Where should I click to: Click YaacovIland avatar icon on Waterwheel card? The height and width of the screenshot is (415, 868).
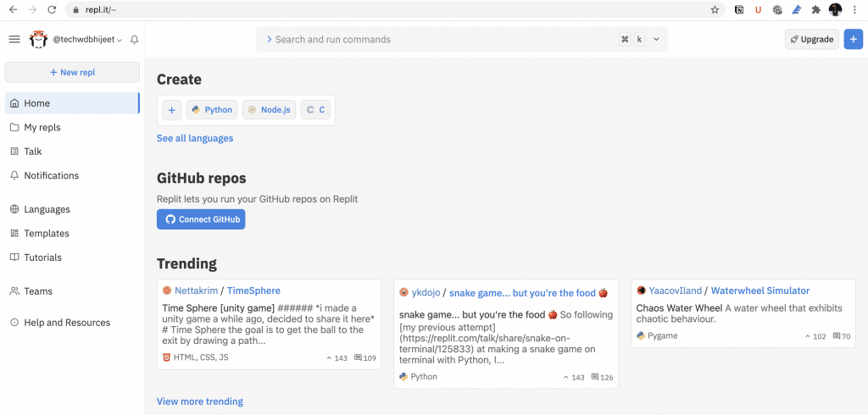click(x=641, y=290)
